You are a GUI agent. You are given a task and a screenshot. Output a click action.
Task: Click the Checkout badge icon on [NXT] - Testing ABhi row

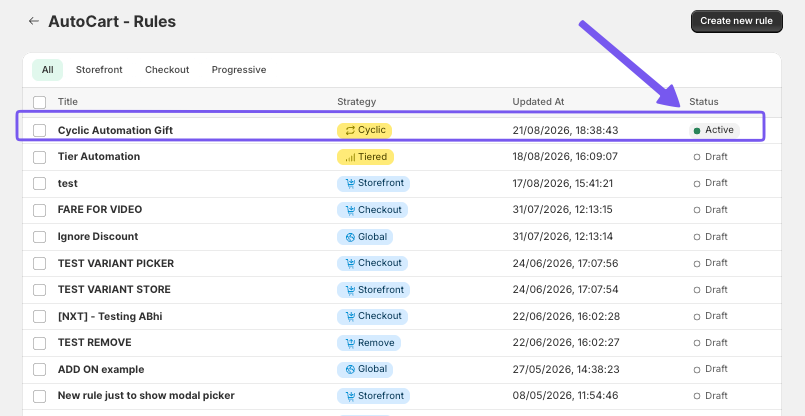coord(350,316)
